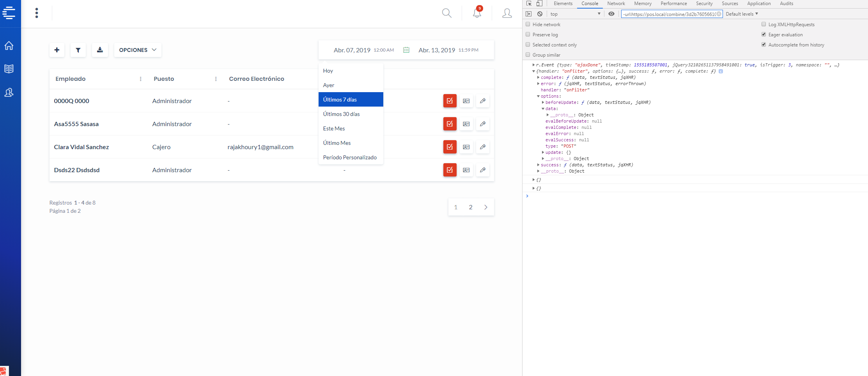This screenshot has height=376, width=868.
Task: Open the Opciones dropdown
Action: (x=137, y=50)
